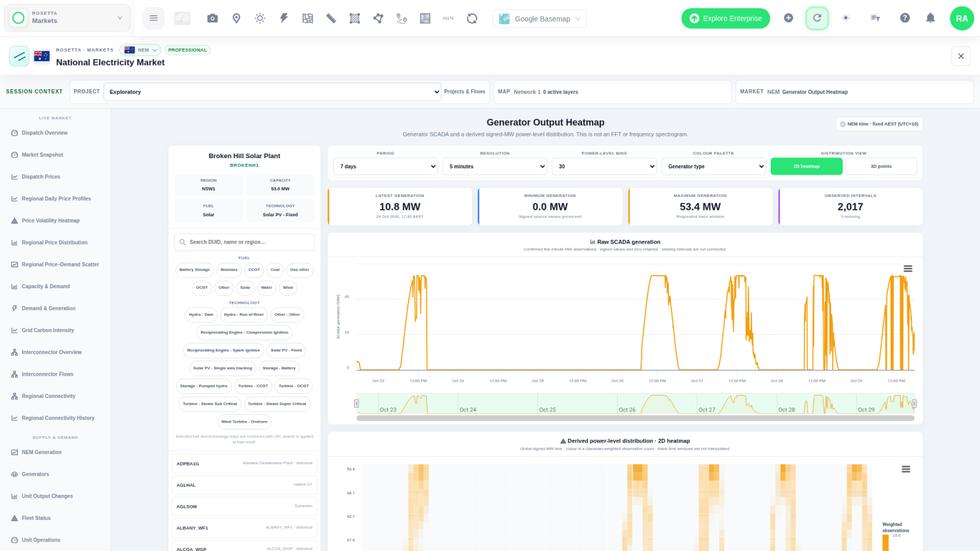This screenshot has width=980, height=551.
Task: Close the National Electricity Market panel
Action: tap(961, 56)
